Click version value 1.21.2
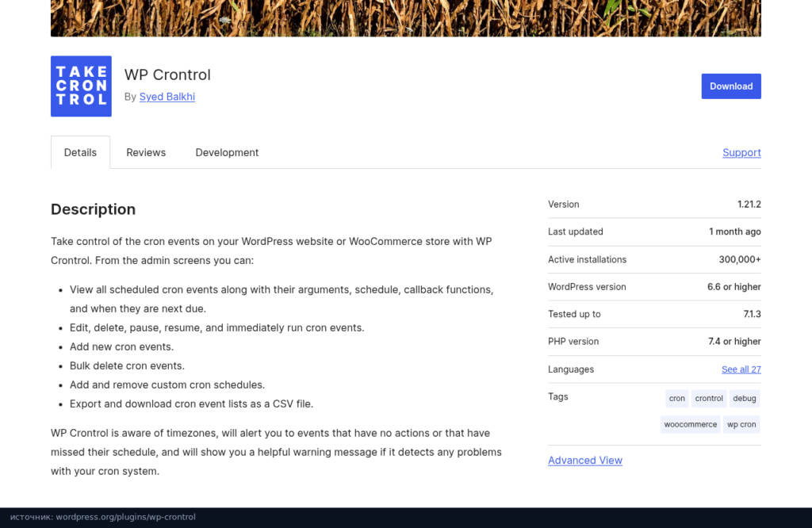The height and width of the screenshot is (528, 812). point(749,205)
